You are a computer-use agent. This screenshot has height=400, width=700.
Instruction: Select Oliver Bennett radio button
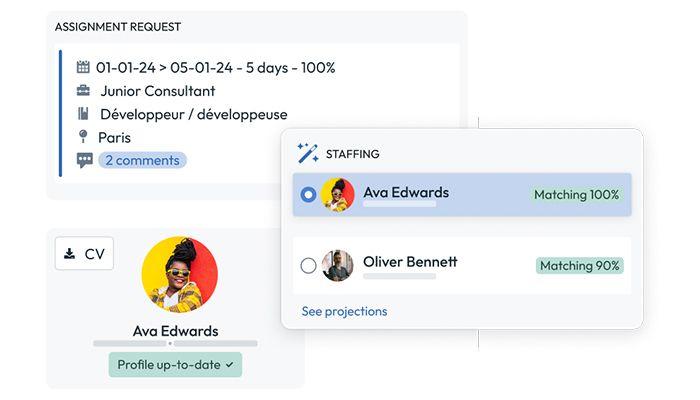[x=308, y=266]
